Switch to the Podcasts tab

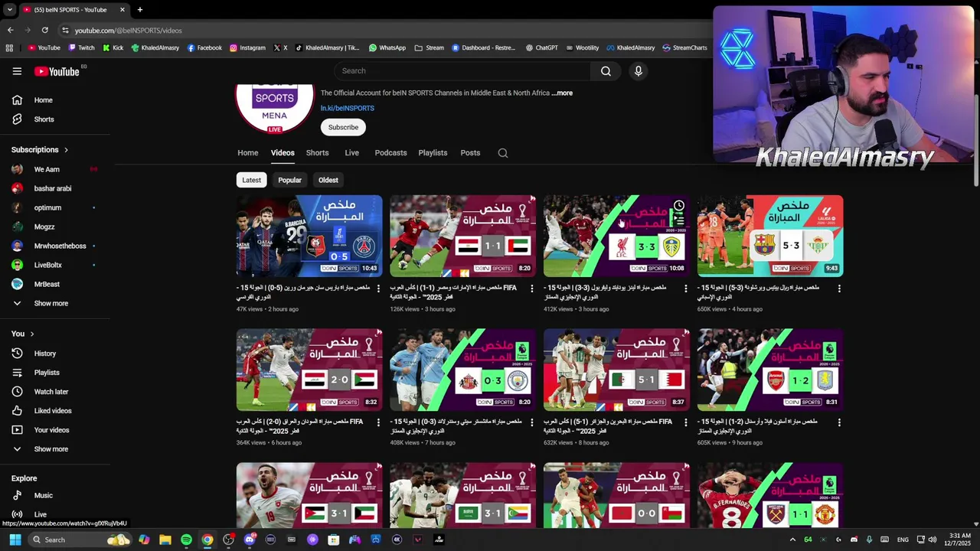[390, 153]
